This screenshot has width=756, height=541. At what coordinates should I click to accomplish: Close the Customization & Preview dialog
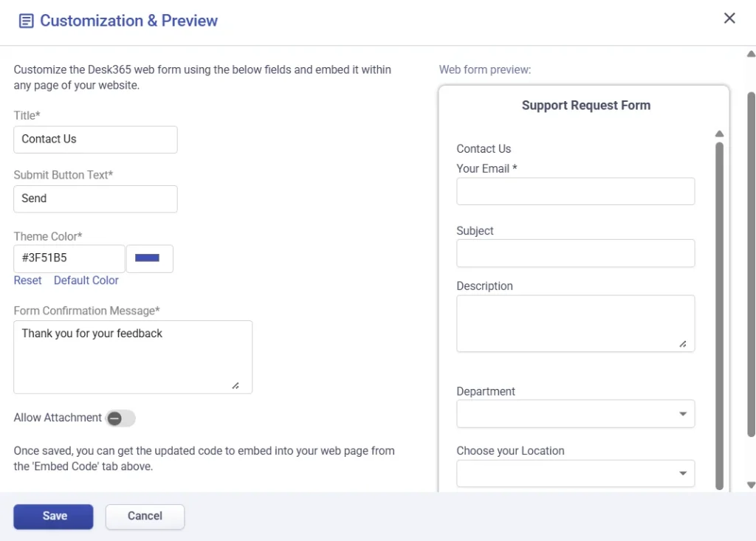(x=729, y=18)
